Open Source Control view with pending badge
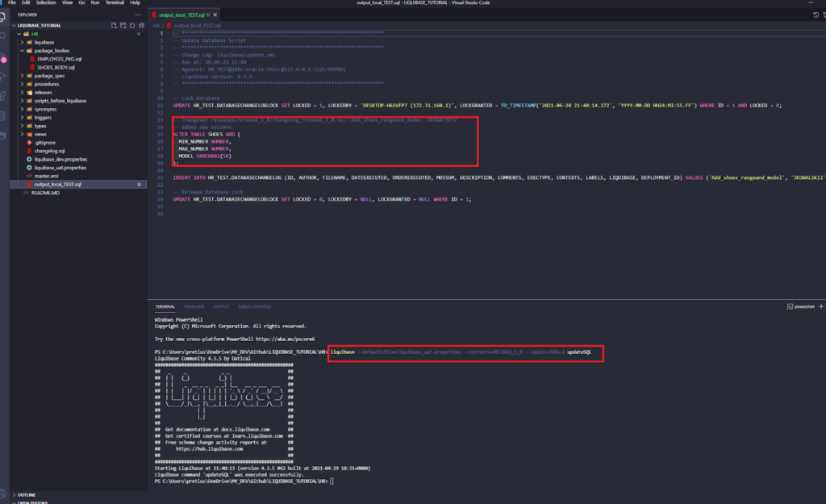Image resolution: width=826 pixels, height=504 pixels. coord(2,57)
